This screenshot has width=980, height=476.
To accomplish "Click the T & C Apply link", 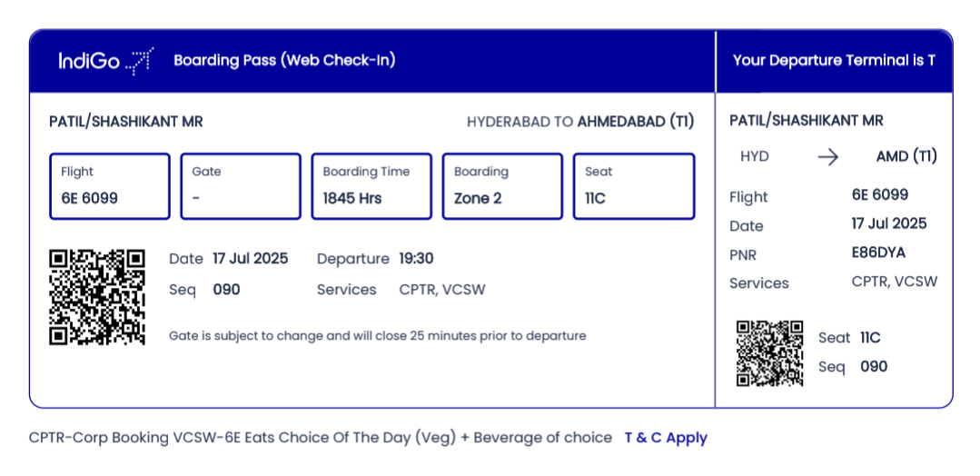I will tap(666, 438).
